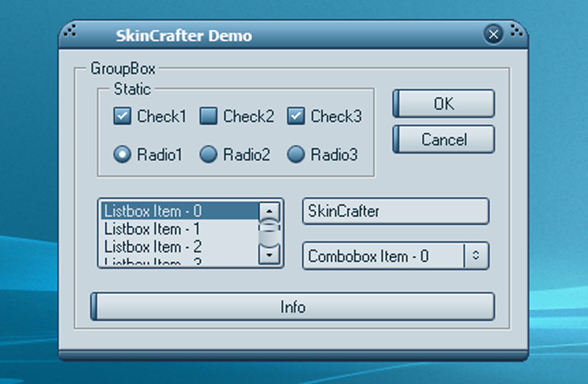588x384 pixels.
Task: Click the Cancel button
Action: click(x=444, y=139)
